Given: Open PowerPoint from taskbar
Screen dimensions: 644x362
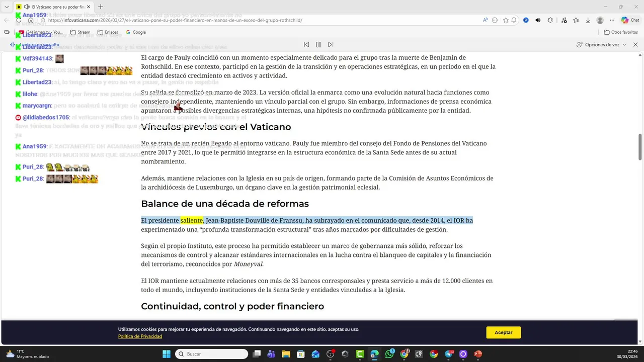Looking at the screenshot, I should click(x=478, y=354).
